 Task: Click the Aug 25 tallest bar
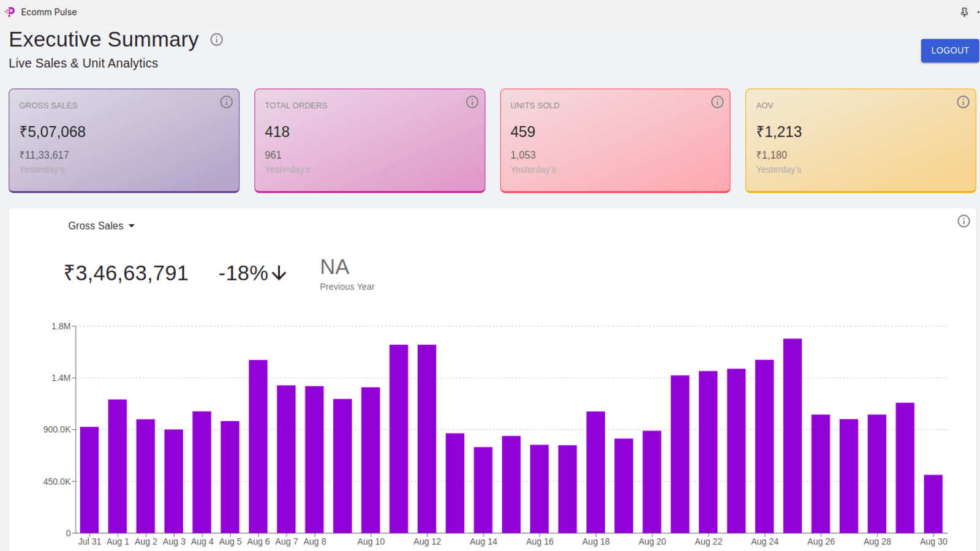[793, 435]
